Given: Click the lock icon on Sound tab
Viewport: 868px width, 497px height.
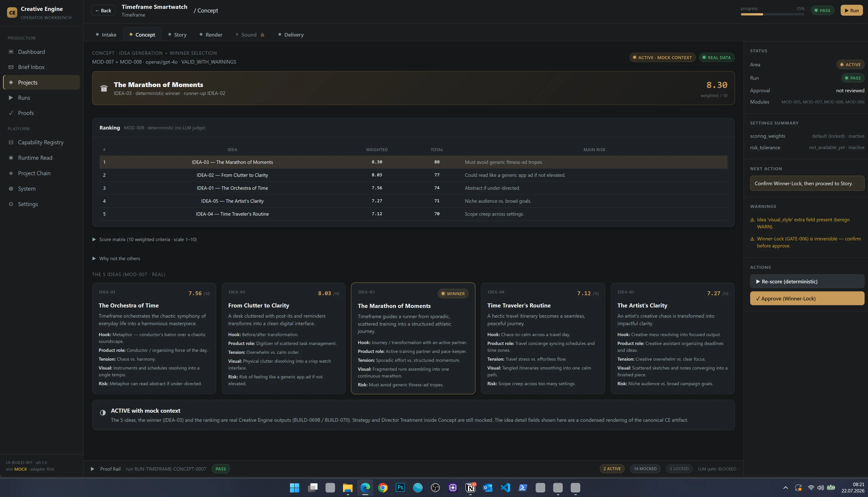Looking at the screenshot, I should click(262, 35).
